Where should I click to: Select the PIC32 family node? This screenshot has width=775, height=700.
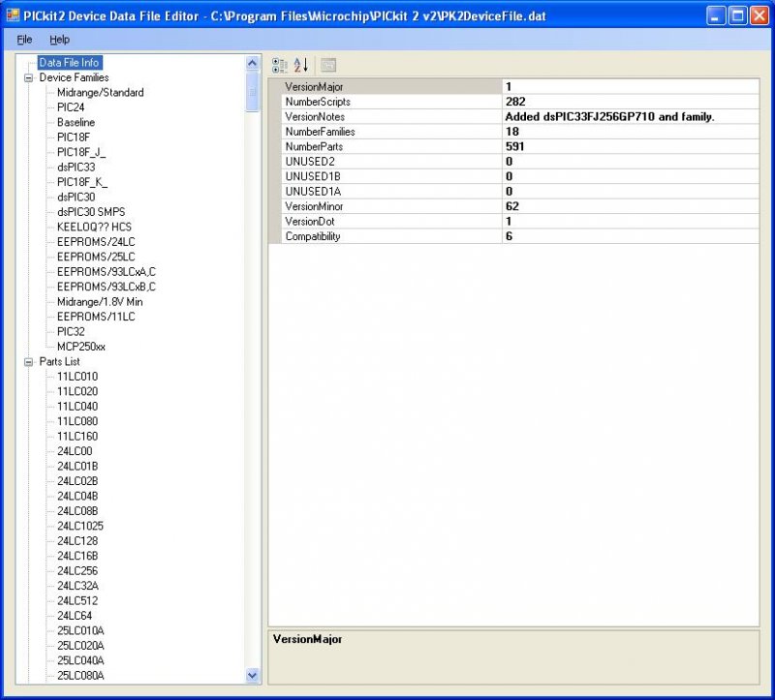(71, 332)
